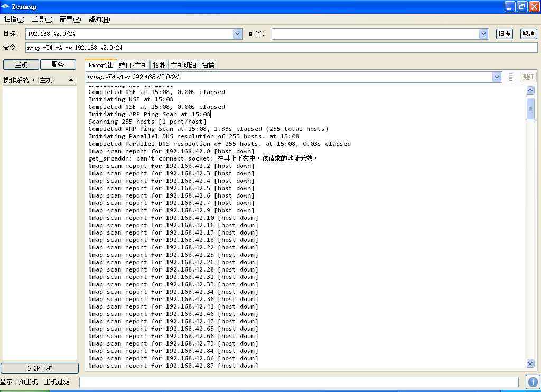Screen dimensions: 541x392
Task: Click the get_srcaddr socket error line
Action: [x=202, y=158]
